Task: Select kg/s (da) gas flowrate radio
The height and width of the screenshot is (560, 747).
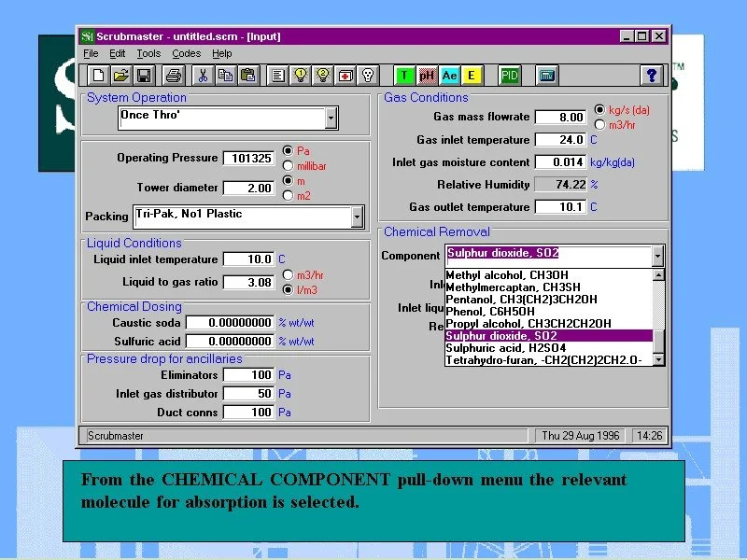Action: tap(599, 109)
